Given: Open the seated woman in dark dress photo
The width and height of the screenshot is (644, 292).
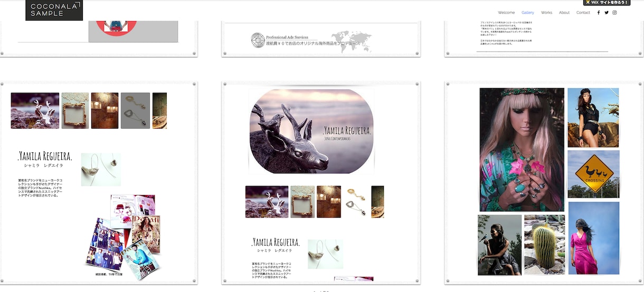Looking at the screenshot, I should coord(500,245).
